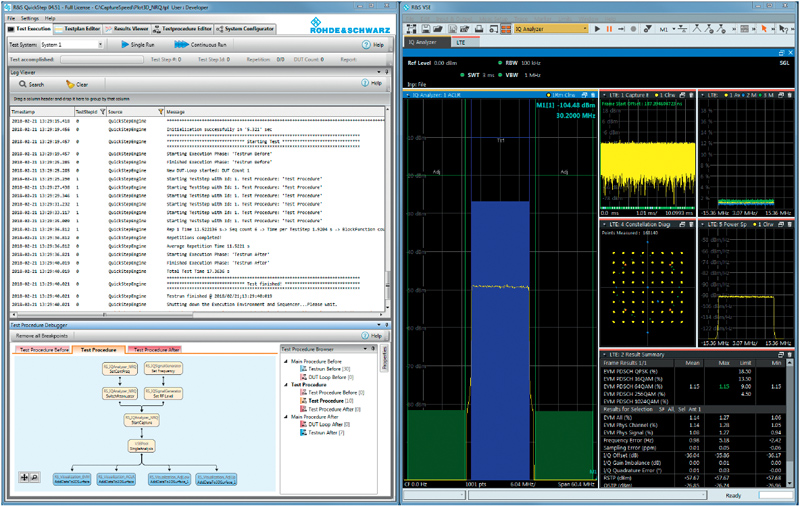Click the StartCapture node in flow diagram
The height and width of the screenshot is (506, 800).
141,420
